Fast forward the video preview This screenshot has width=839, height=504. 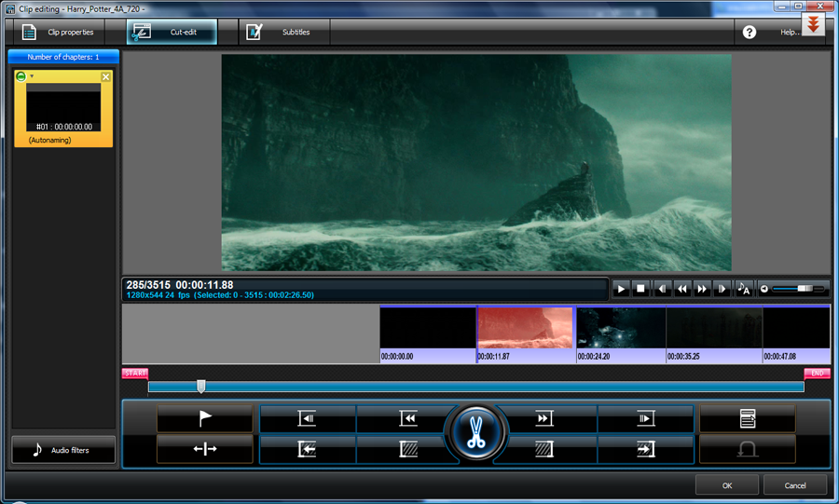tap(701, 289)
